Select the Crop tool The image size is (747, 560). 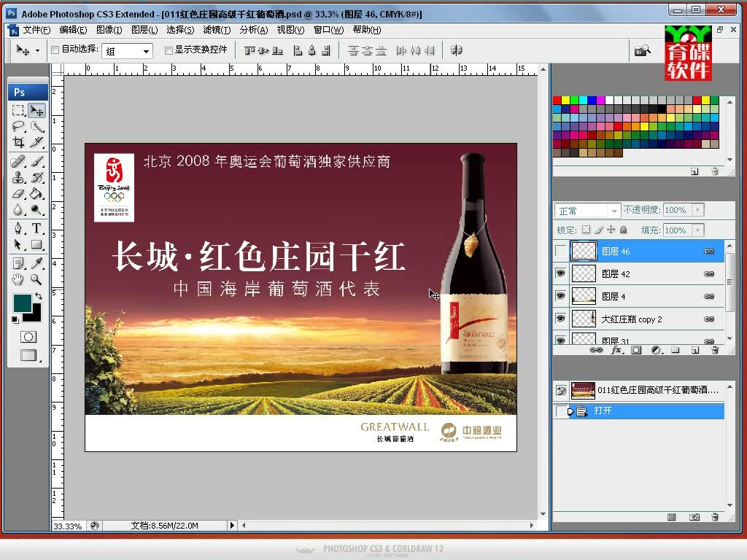(18, 142)
